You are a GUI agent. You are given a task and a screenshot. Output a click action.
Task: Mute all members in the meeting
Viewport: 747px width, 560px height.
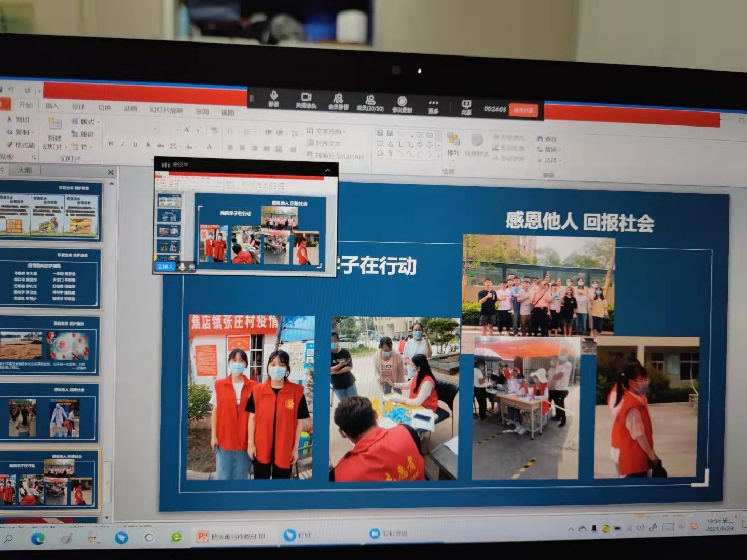click(338, 101)
